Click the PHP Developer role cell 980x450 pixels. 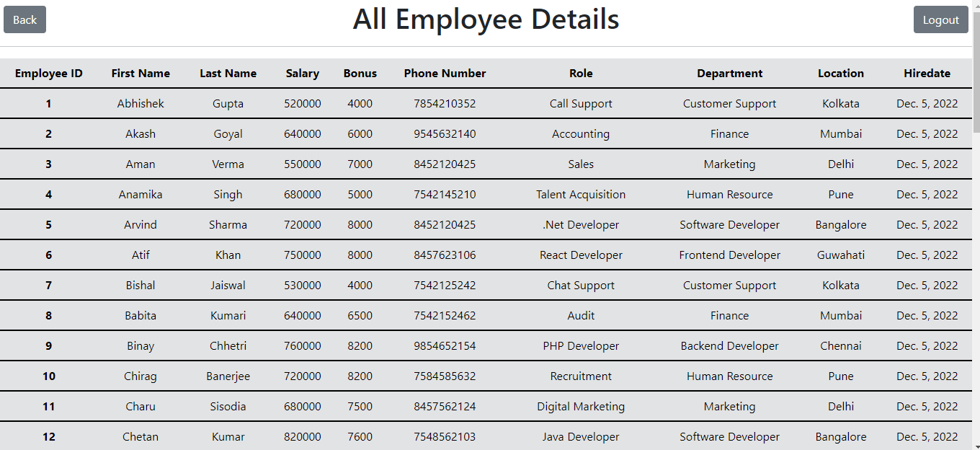581,346
